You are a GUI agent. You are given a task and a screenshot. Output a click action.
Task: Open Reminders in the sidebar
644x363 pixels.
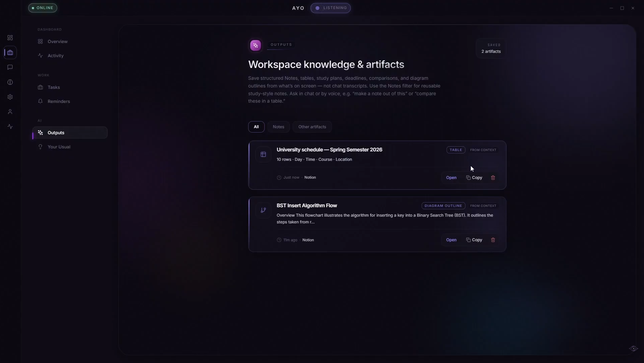click(70, 101)
